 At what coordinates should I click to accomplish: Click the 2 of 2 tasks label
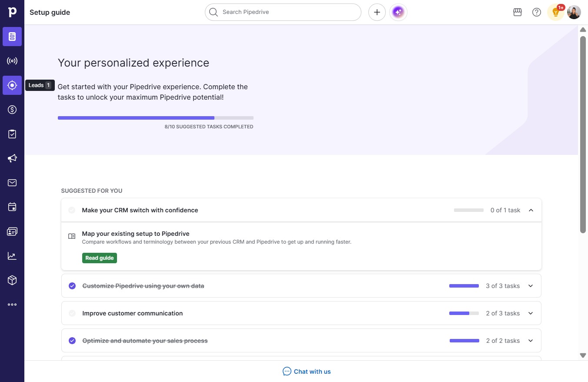pos(503,341)
